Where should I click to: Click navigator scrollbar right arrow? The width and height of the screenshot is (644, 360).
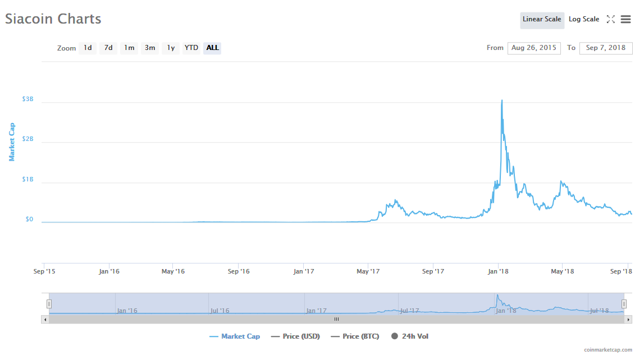[x=628, y=320]
